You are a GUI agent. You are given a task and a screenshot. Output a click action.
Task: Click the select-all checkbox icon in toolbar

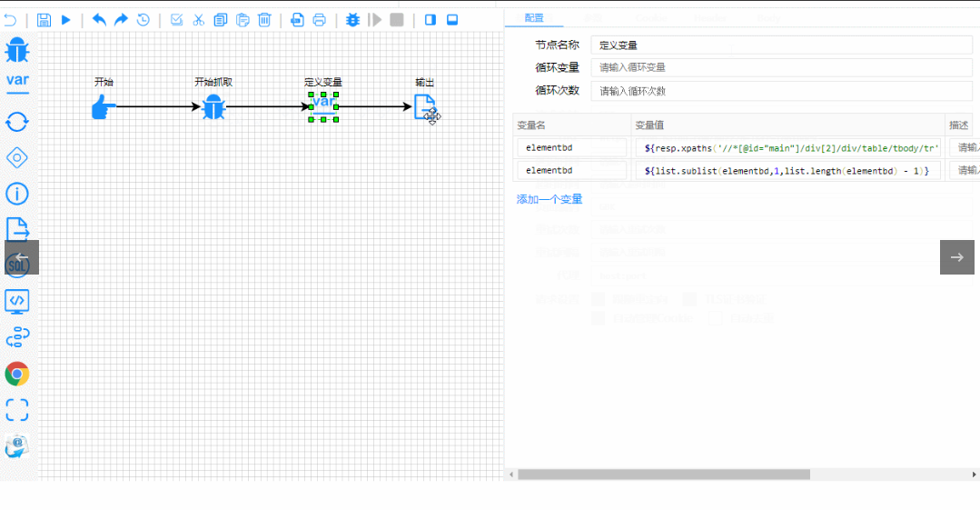click(177, 20)
